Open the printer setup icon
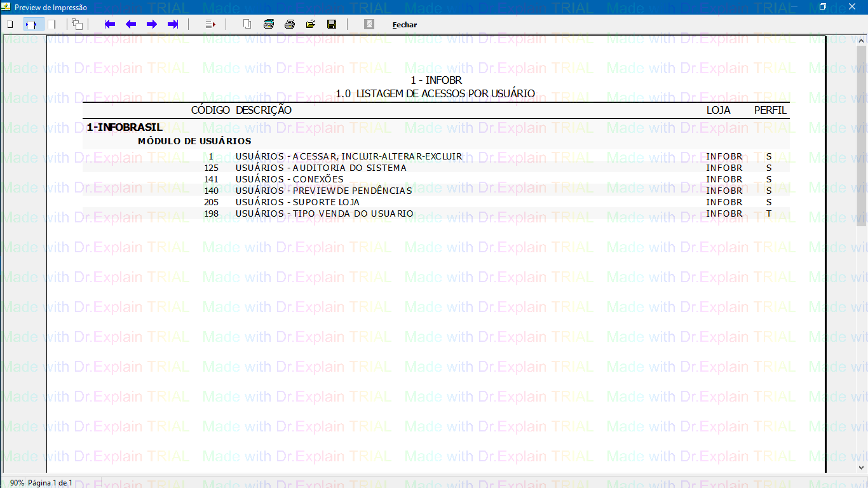868x488 pixels. [x=269, y=24]
